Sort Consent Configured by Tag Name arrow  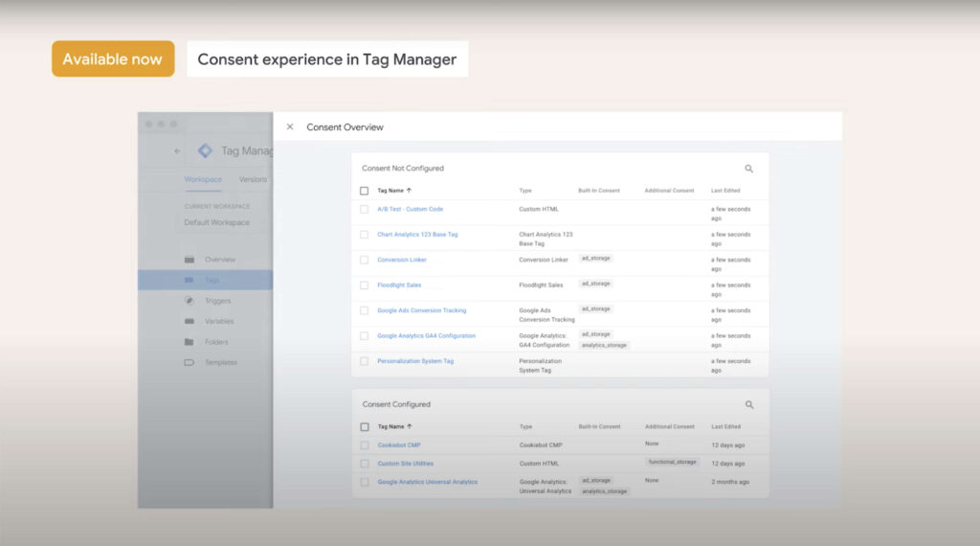pyautogui.click(x=410, y=426)
